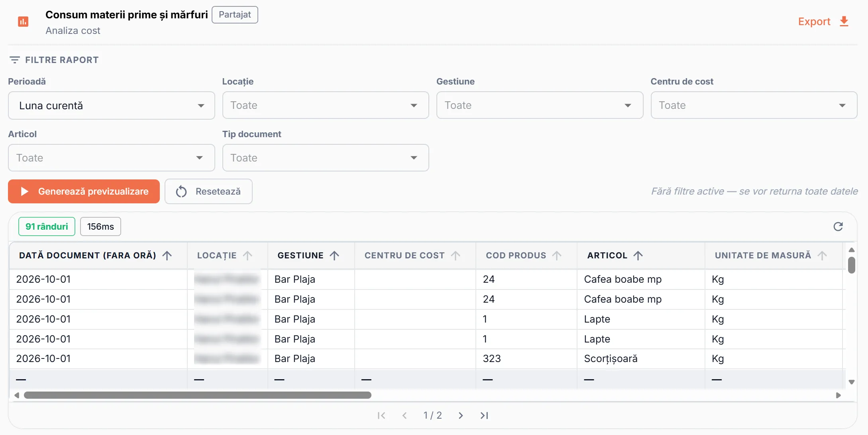Click the table scroll-right arrow

point(838,395)
